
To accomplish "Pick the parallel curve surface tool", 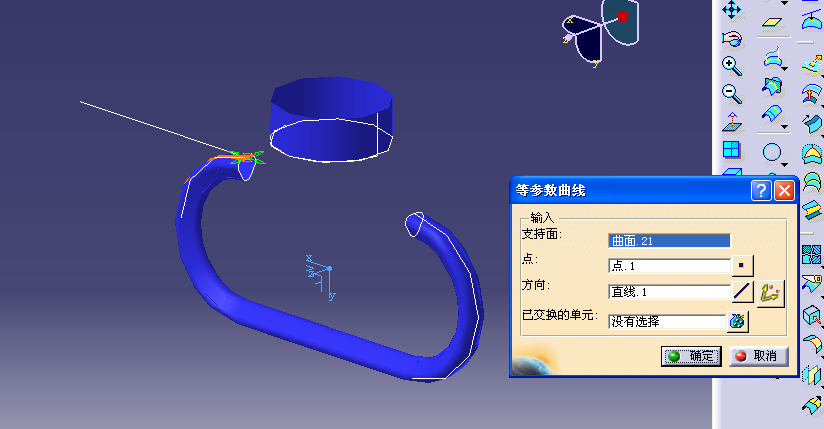I will [772, 114].
